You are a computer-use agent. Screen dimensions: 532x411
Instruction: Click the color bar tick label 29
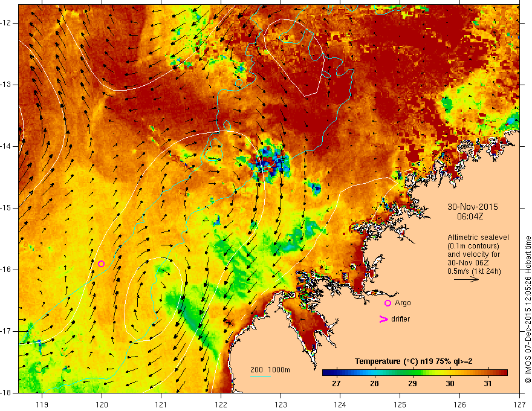412,384
